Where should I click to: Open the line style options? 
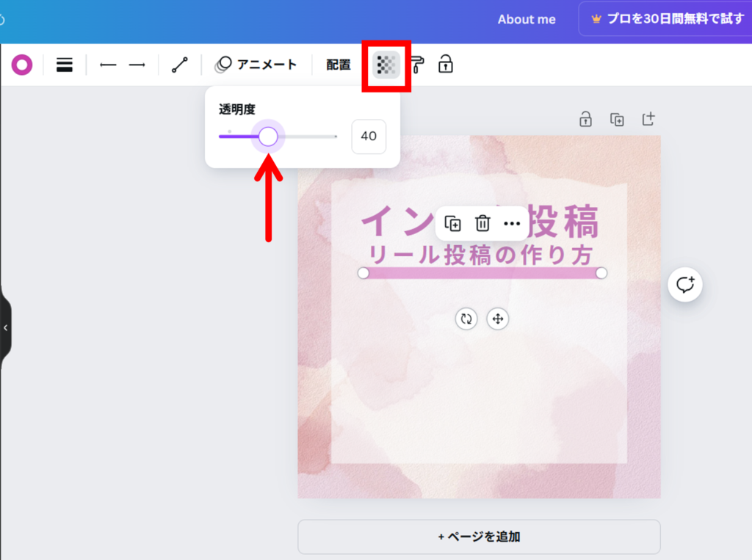click(65, 65)
